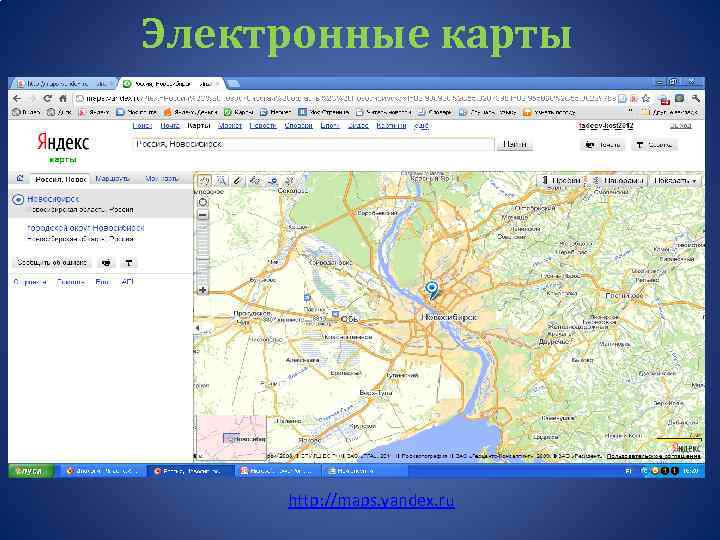
Task: Click the Найти search button
Action: [x=514, y=144]
